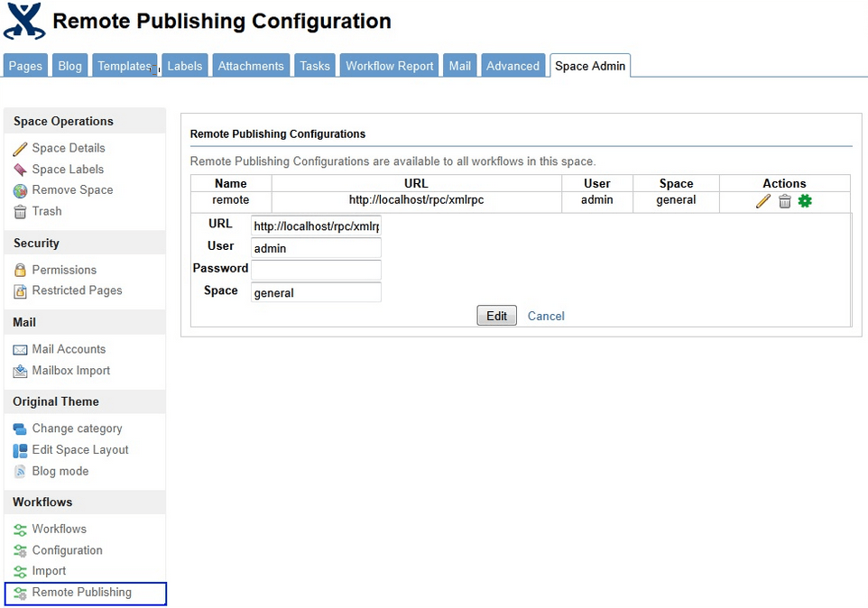
Task: Switch to the Advanced tab
Action: pos(512,65)
